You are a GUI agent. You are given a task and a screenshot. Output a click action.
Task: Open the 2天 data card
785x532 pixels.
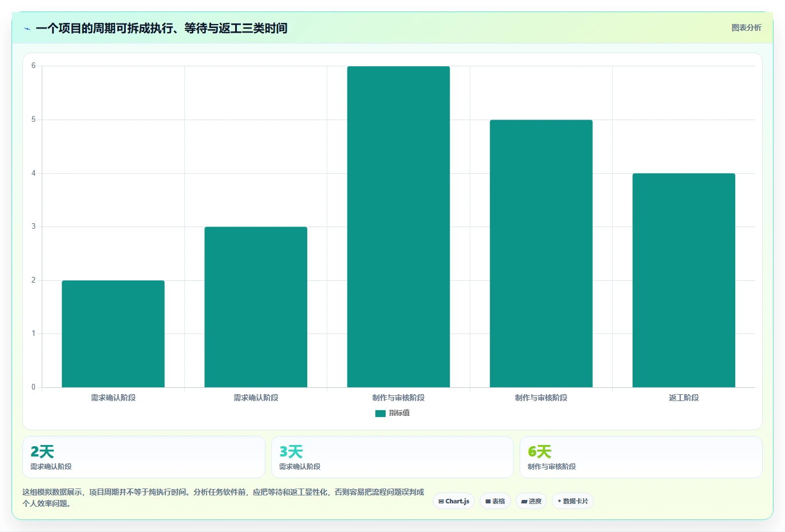[x=144, y=457]
